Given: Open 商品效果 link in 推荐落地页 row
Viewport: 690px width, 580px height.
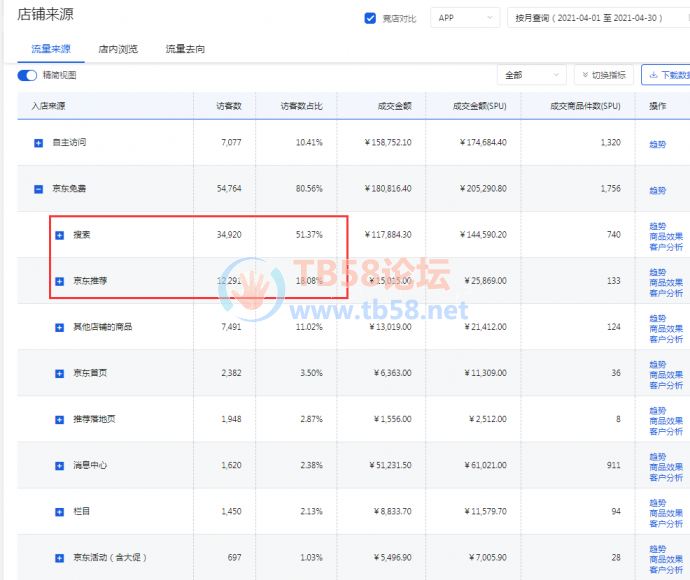Looking at the screenshot, I should point(666,421).
